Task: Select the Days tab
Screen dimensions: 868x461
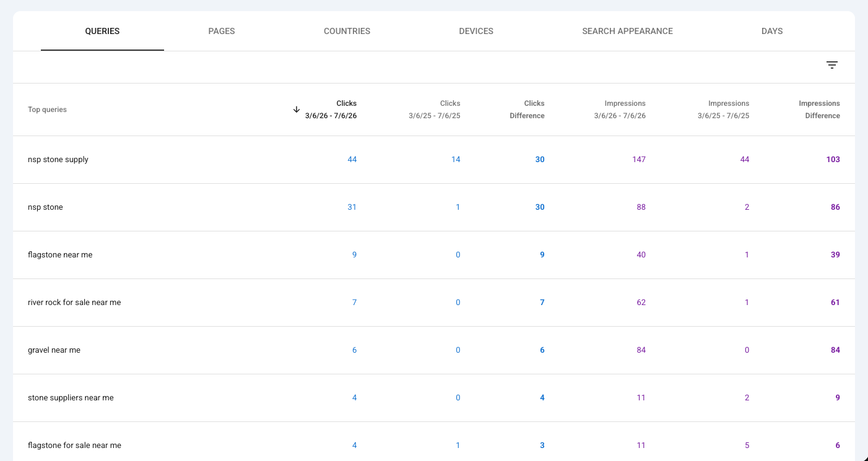Action: pyautogui.click(x=772, y=31)
